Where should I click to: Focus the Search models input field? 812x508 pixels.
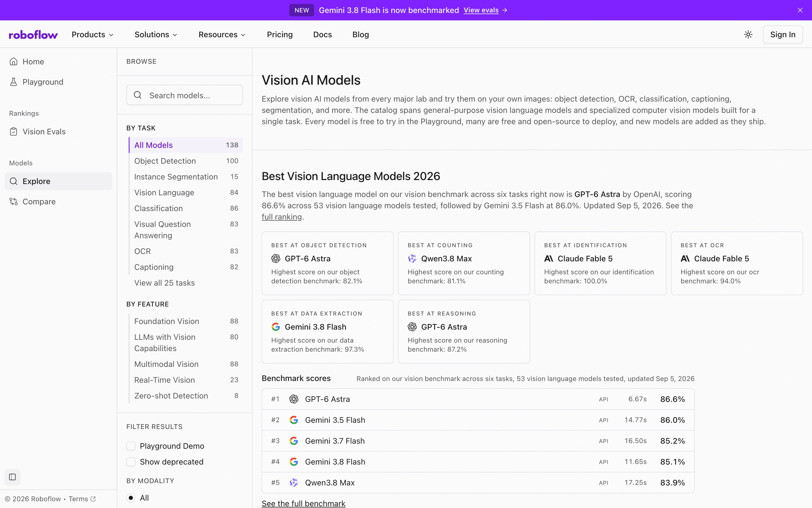pos(185,95)
